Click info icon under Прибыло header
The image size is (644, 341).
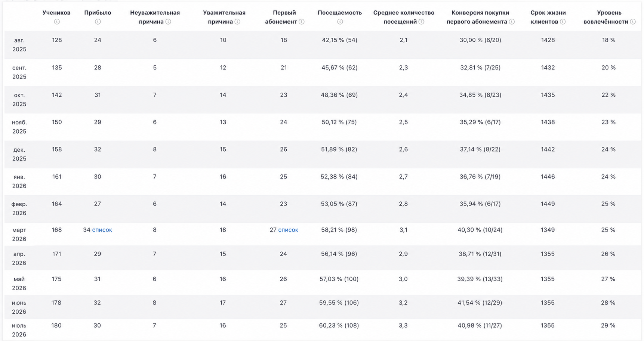pos(98,22)
